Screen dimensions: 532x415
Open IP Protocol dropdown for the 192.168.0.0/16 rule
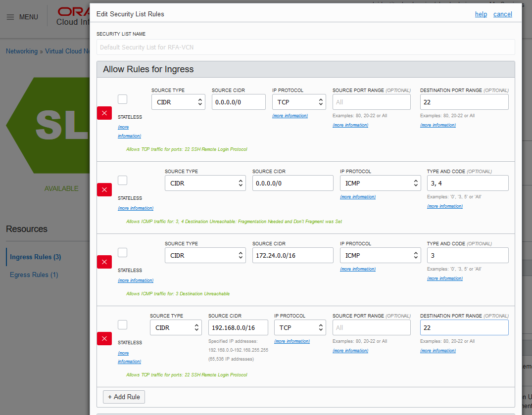(300, 327)
